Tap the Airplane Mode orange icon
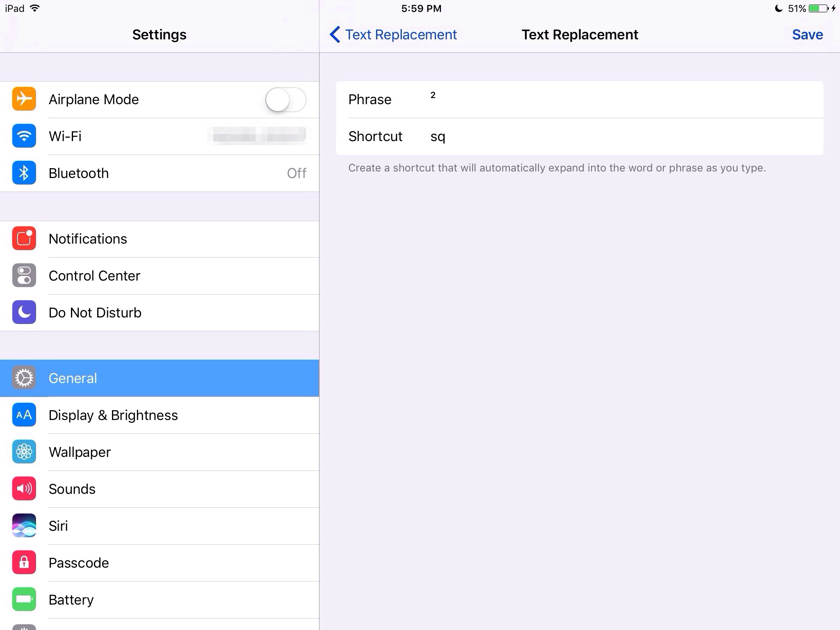Screen dimensions: 840x630 (x=24, y=99)
